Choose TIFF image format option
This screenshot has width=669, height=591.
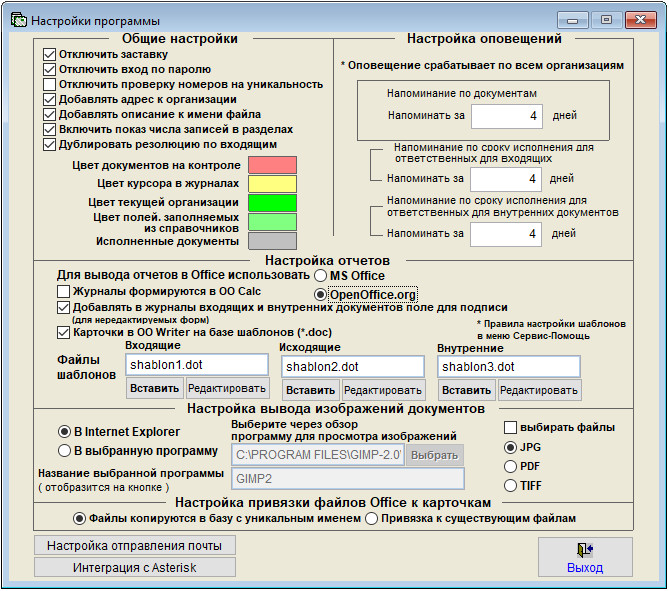coord(510,486)
